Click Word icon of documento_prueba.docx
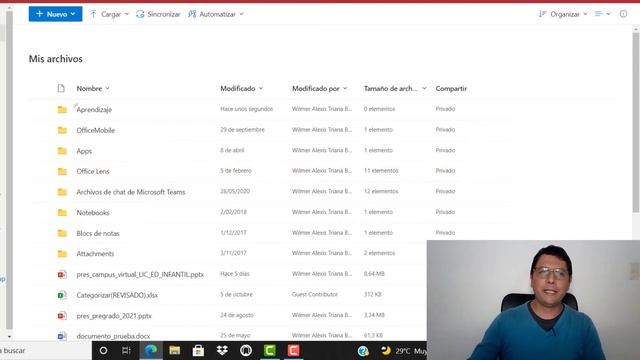640x360 pixels. click(62, 336)
